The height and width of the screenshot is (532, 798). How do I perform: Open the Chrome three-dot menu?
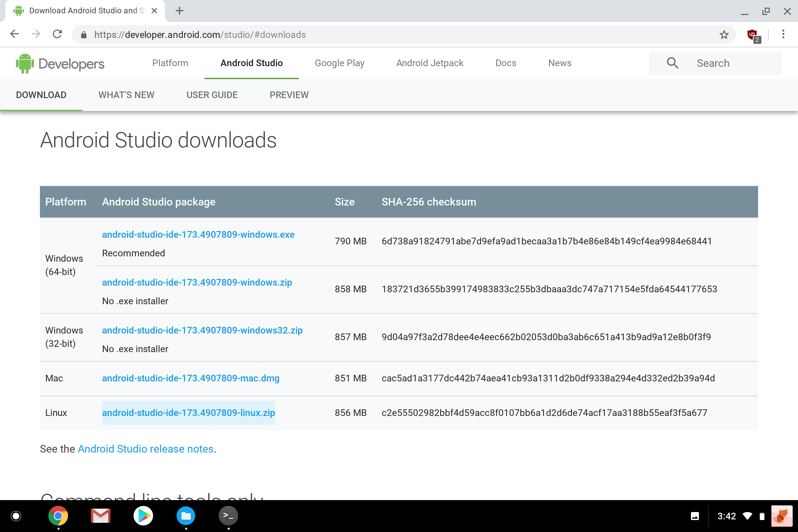[783, 34]
